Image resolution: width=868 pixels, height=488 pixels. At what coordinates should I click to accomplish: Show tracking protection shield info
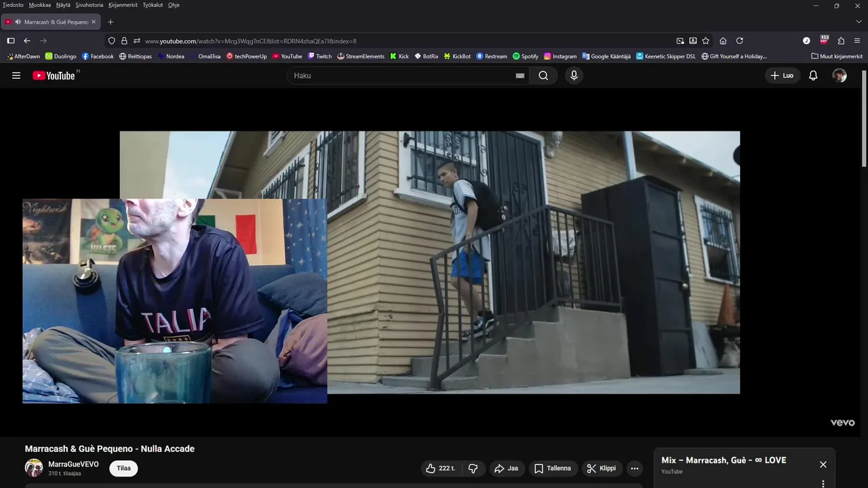(x=112, y=41)
